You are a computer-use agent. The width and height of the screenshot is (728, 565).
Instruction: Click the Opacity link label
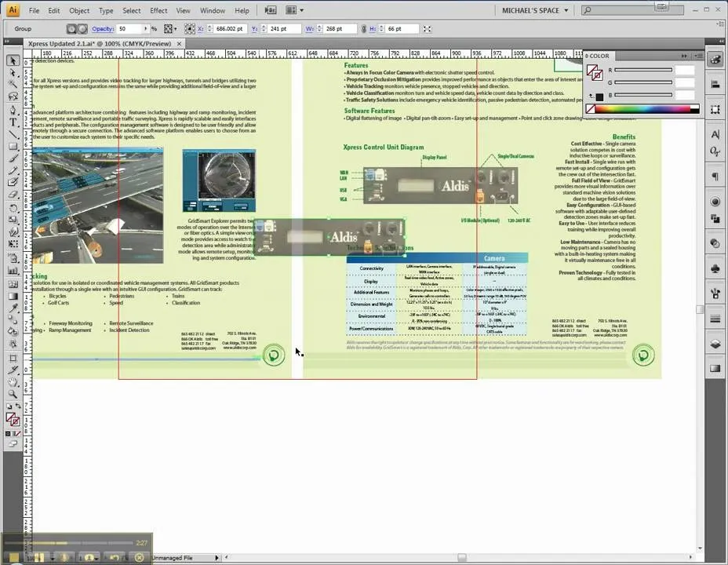[x=103, y=29]
